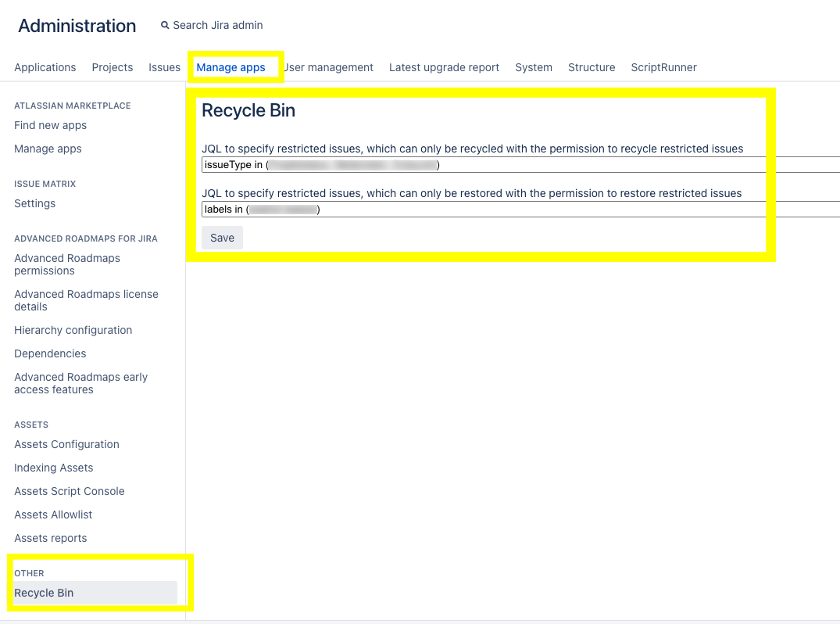This screenshot has width=840, height=624.
Task: Open the Dependencies sidebar link
Action: tap(50, 353)
